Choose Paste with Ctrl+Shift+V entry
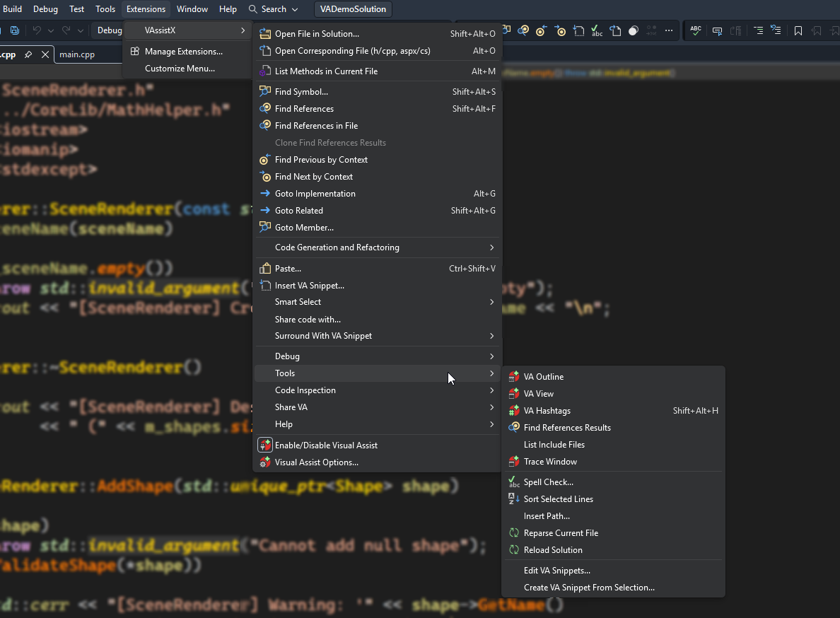This screenshot has width=840, height=618. pos(377,269)
